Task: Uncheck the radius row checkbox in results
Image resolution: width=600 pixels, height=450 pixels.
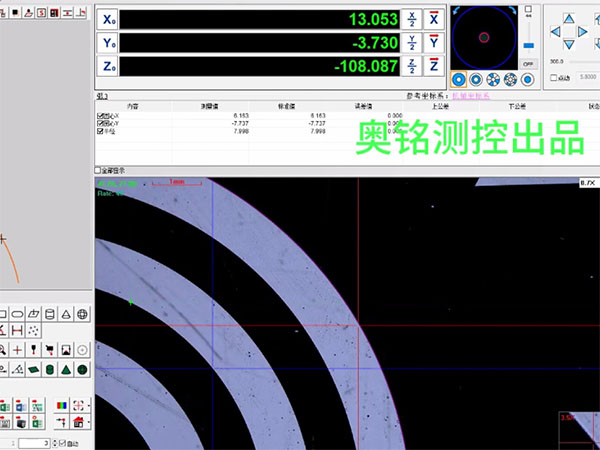Action: coord(101,130)
